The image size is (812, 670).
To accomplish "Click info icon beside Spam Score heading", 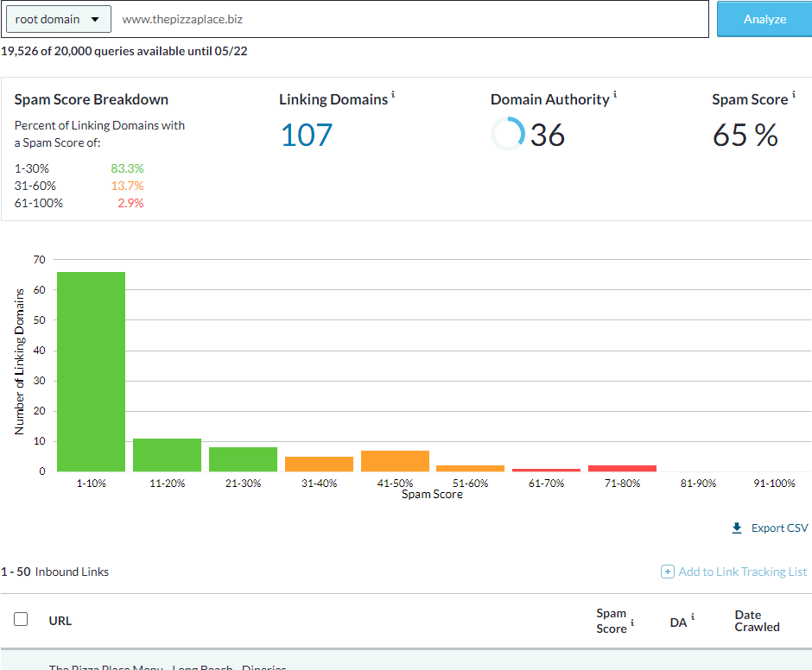I will [x=793, y=95].
